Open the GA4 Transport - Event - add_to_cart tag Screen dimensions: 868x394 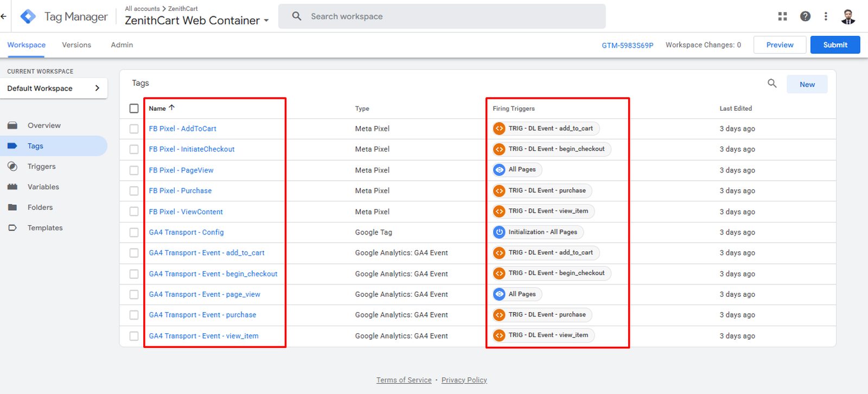click(207, 253)
